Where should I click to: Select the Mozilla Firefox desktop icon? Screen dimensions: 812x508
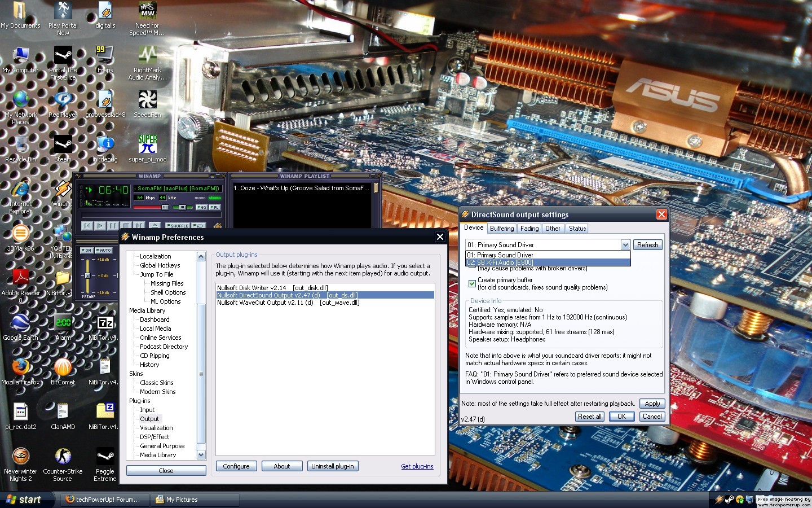point(20,371)
